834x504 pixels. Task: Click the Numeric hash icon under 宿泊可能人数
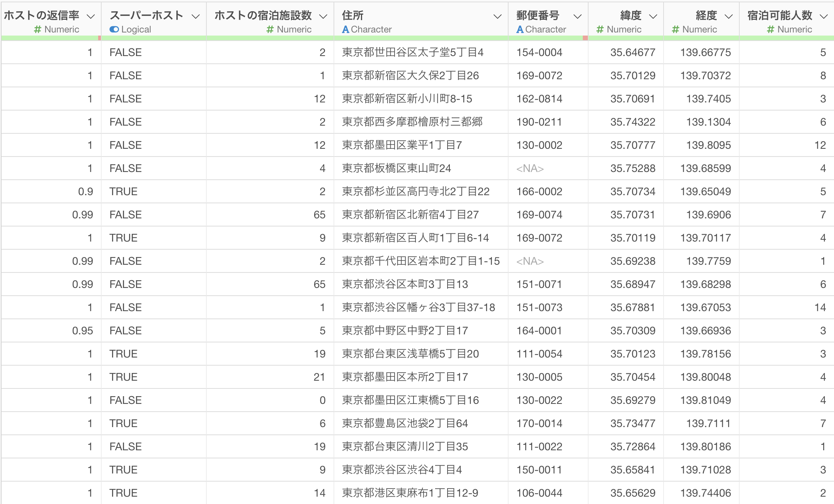point(771,29)
